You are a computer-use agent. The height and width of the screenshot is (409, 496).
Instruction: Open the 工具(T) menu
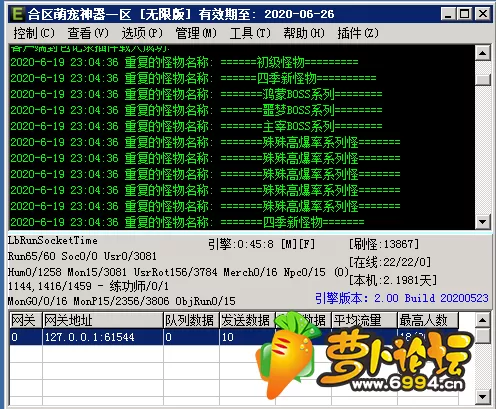(x=250, y=33)
